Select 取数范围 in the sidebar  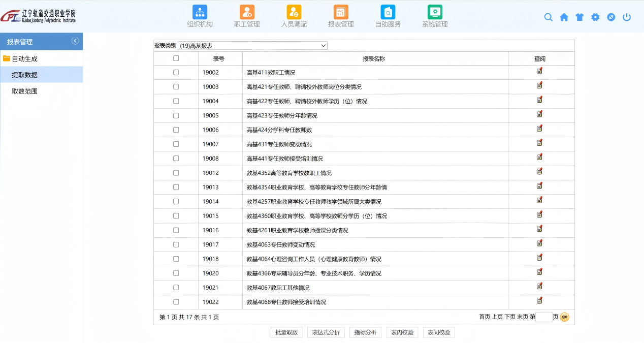pos(24,91)
